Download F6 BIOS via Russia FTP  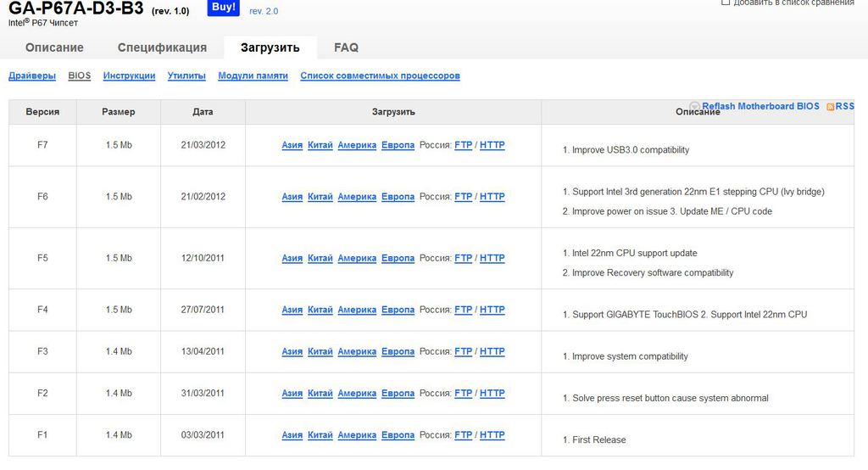[464, 197]
